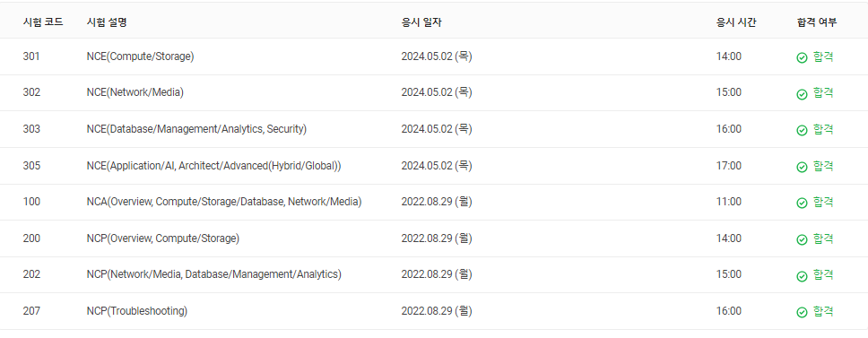Viewport: 868px width, 338px height.
Task: Click the 응시 시간 column header
Action: (736, 22)
